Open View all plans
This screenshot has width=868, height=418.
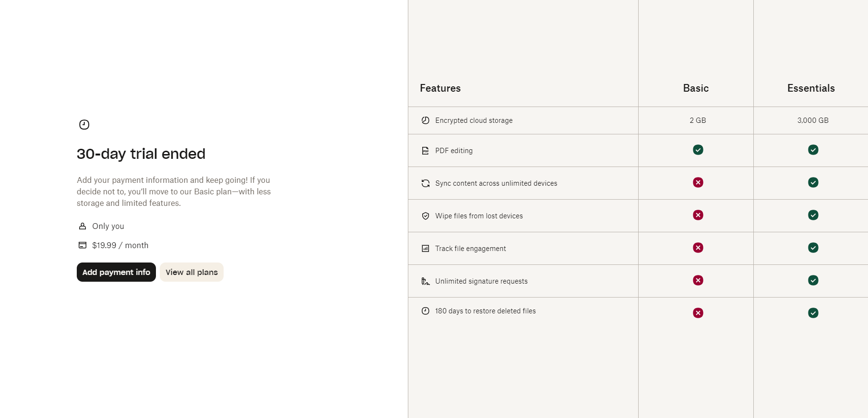(x=191, y=272)
